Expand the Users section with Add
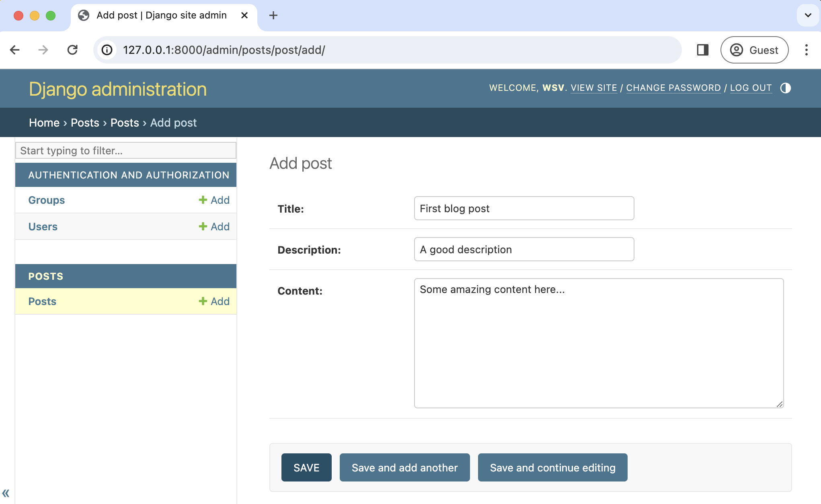 click(213, 225)
